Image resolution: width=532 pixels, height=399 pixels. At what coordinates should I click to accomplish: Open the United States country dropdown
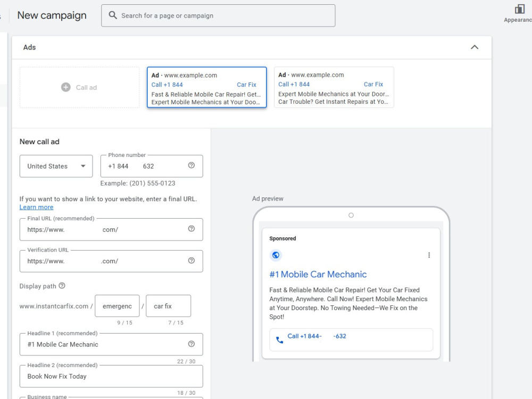tap(56, 166)
